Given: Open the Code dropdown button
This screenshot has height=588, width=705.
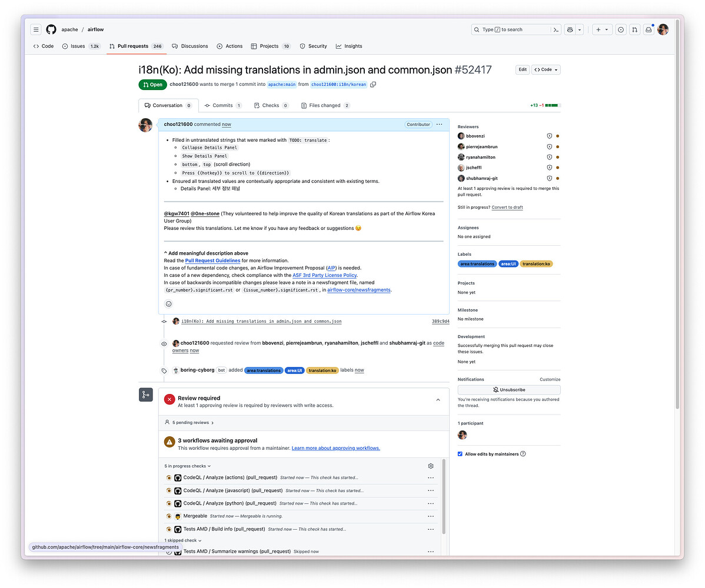Looking at the screenshot, I should 546,69.
